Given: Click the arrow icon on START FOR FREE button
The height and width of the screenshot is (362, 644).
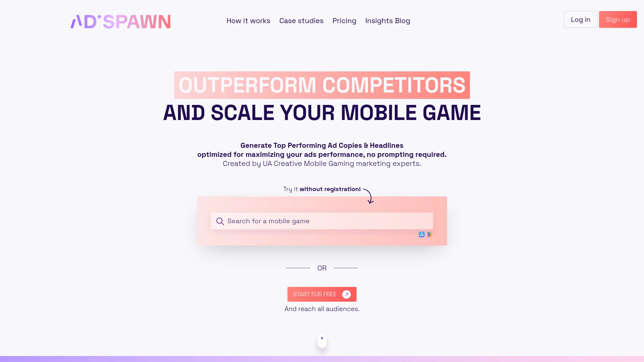Looking at the screenshot, I should coord(346,294).
